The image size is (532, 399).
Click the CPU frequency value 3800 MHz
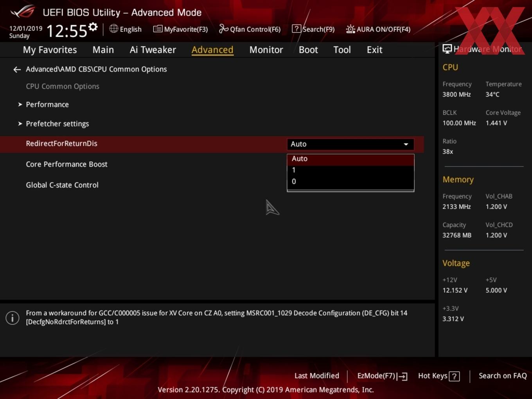[457, 95]
